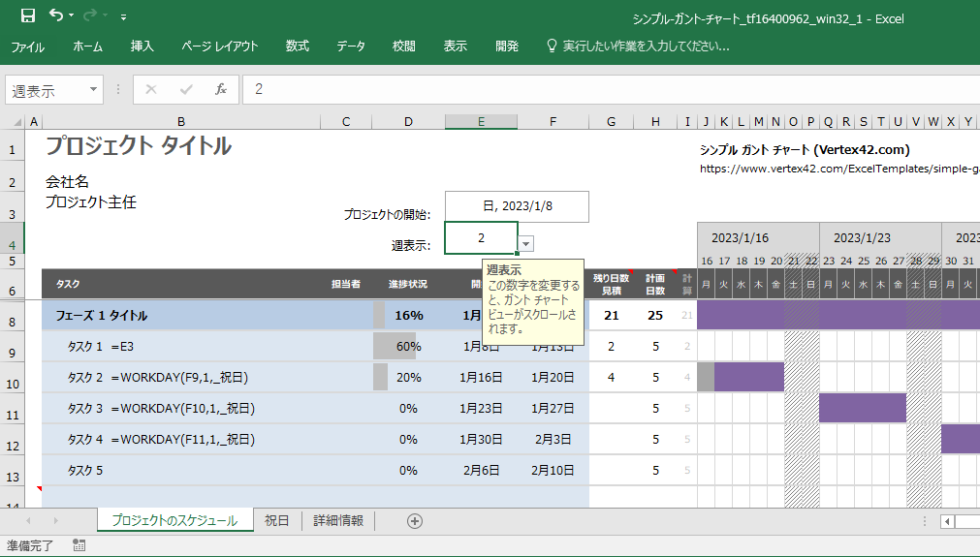This screenshot has width=980, height=557.
Task: Switch to the 詳細情報 sheet tab
Action: click(338, 521)
